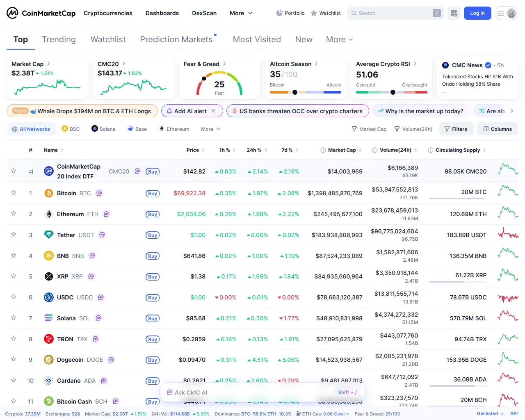The height and width of the screenshot is (420, 525).
Task: Click the Altcoin Season index slider
Action: click(x=305, y=92)
